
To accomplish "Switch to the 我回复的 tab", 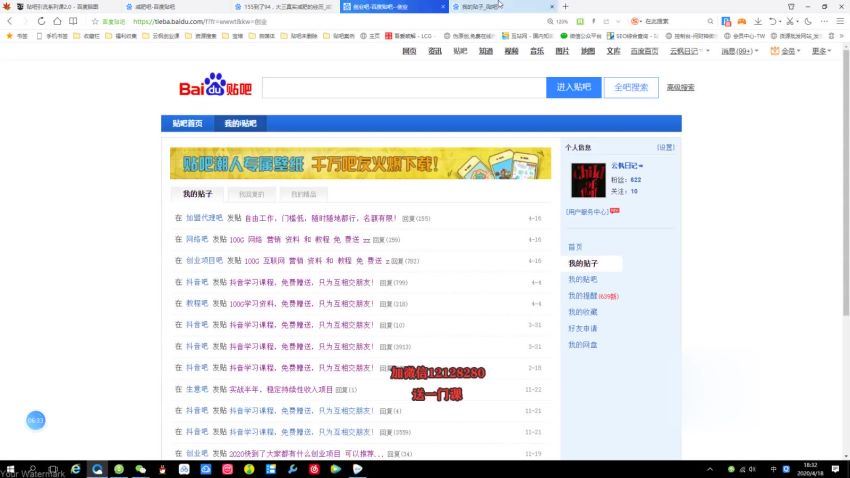I will point(252,194).
